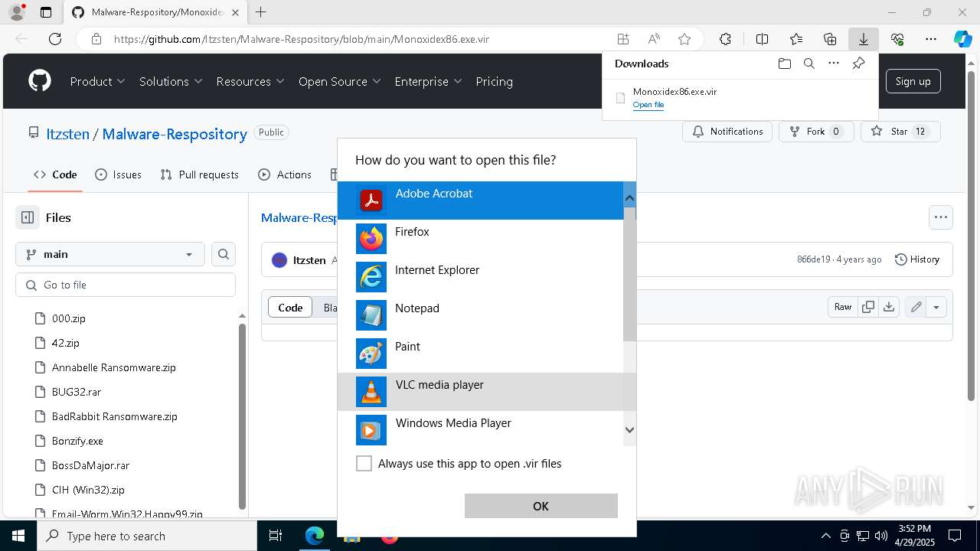Screen dimensions: 980x551
Task: Open 000.zip in file tree
Action: 68,318
